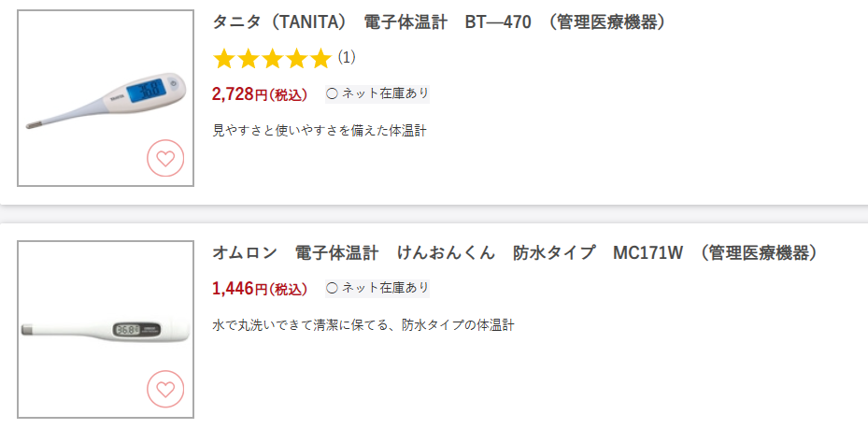Screen dimensions: 868x429
Task: Click the fifth yellow rating star
Action: (x=320, y=60)
